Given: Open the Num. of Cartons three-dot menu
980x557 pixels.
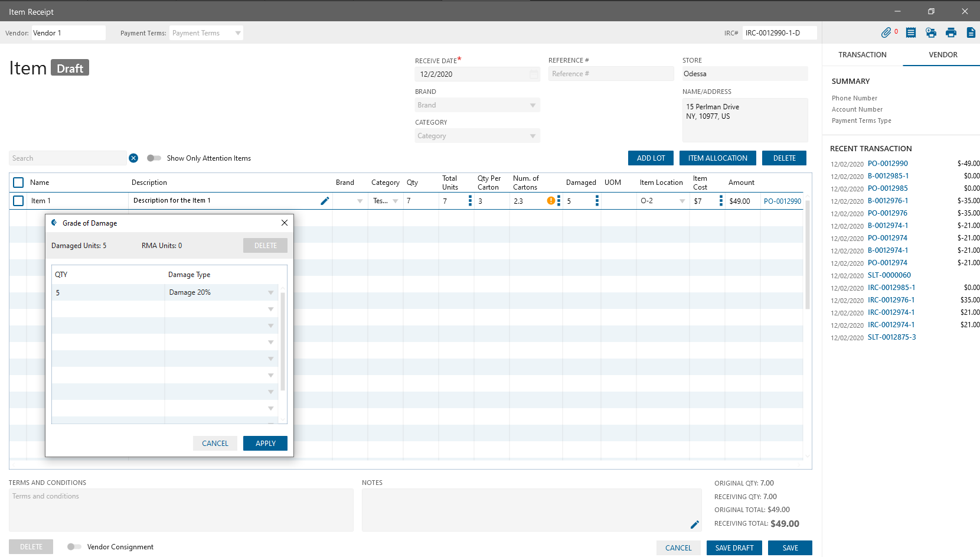Looking at the screenshot, I should click(x=558, y=201).
